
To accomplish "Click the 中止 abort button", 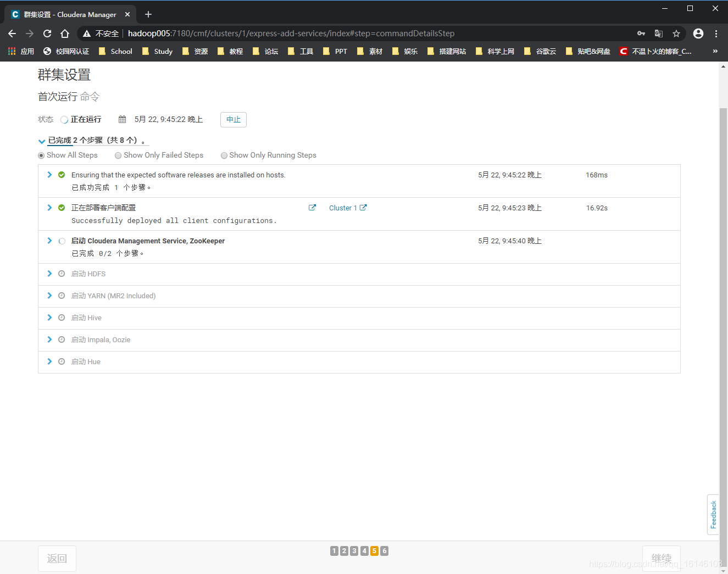I will click(x=234, y=120).
